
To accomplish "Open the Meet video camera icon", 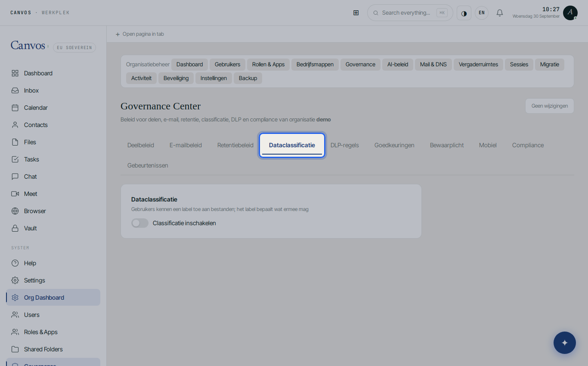I will pyautogui.click(x=15, y=194).
